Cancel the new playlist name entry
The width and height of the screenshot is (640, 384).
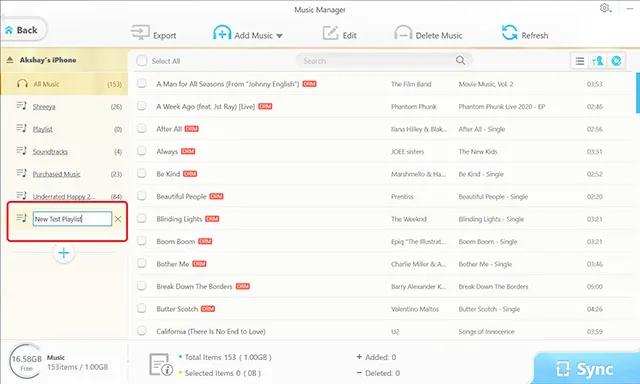point(118,219)
